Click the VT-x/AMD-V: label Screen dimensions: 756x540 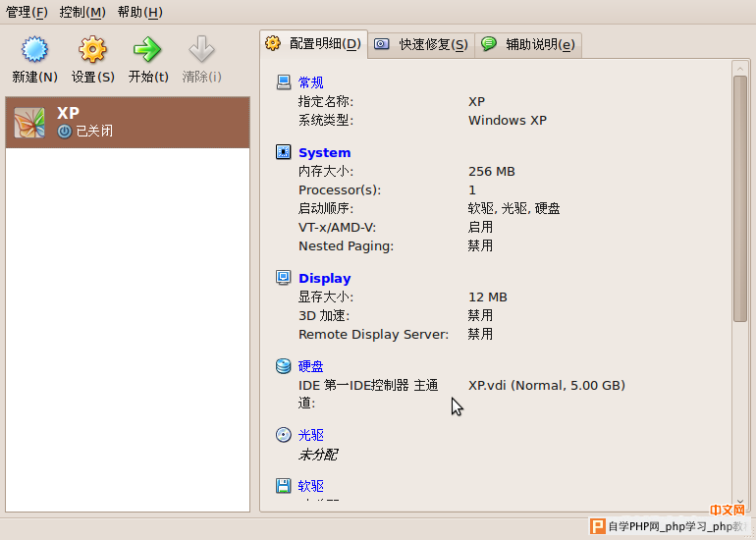point(337,228)
